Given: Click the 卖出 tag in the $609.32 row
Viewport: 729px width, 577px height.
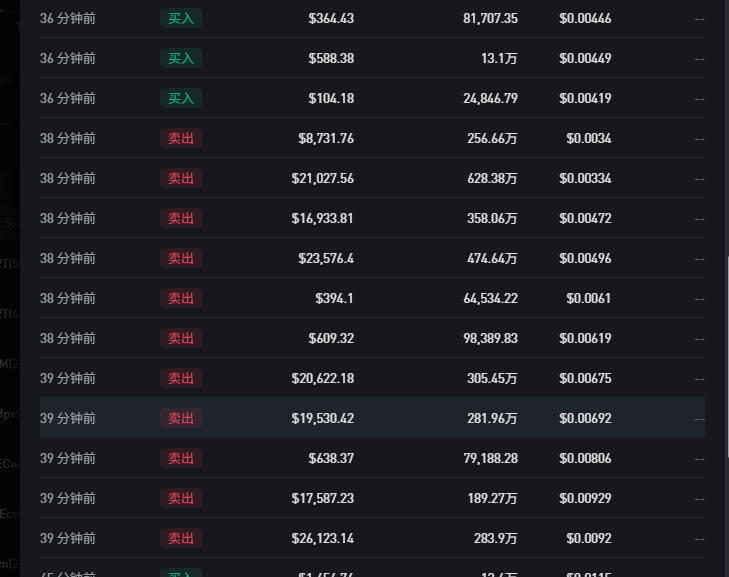Looking at the screenshot, I should pos(181,338).
